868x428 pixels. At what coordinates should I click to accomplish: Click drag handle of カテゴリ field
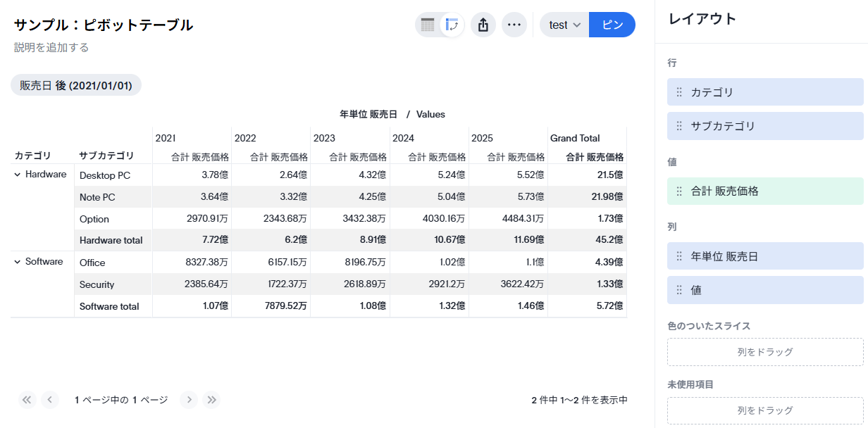tap(679, 92)
